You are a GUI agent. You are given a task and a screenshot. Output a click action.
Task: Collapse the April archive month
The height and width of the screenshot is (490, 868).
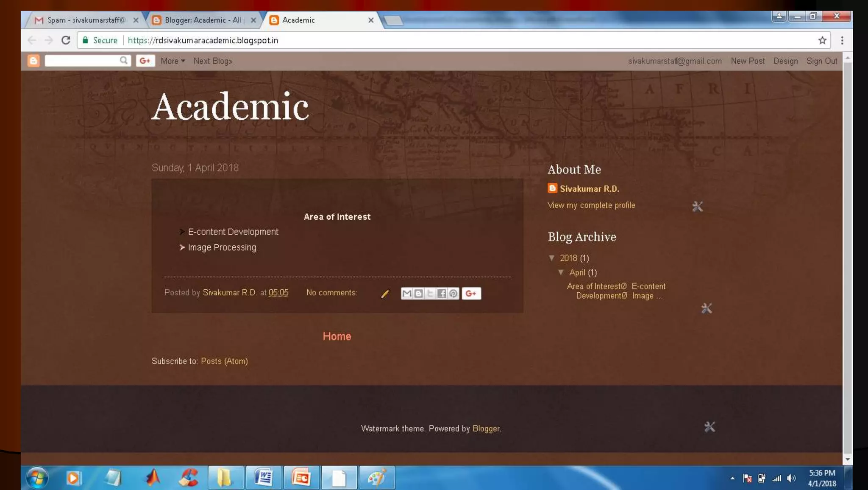(x=561, y=272)
